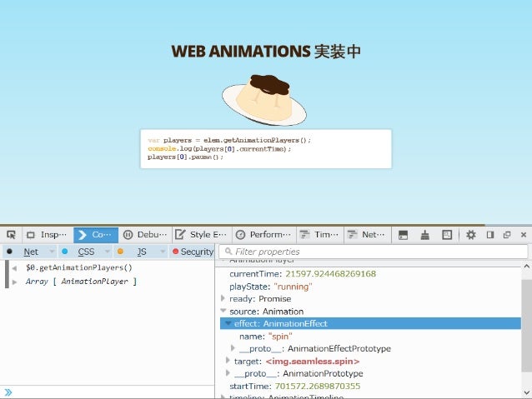Screen dimensions: 532x399
Task: Open the Toolbox Options gear
Action: tap(471, 235)
